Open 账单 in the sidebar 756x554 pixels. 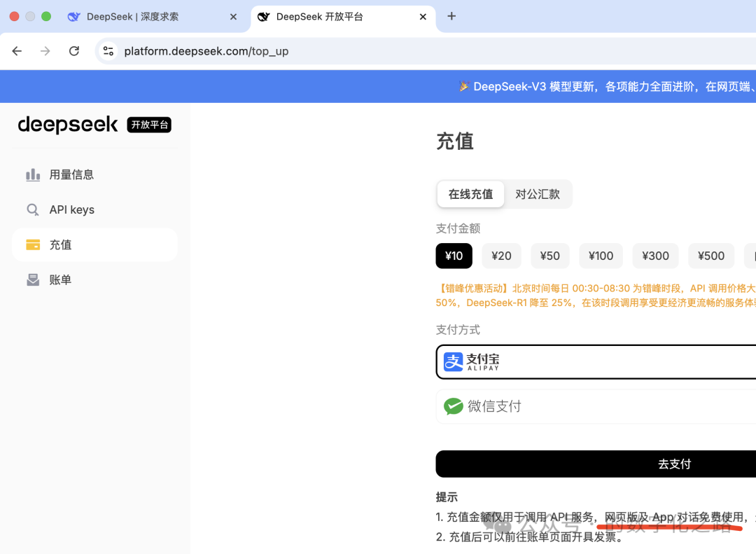coord(94,280)
